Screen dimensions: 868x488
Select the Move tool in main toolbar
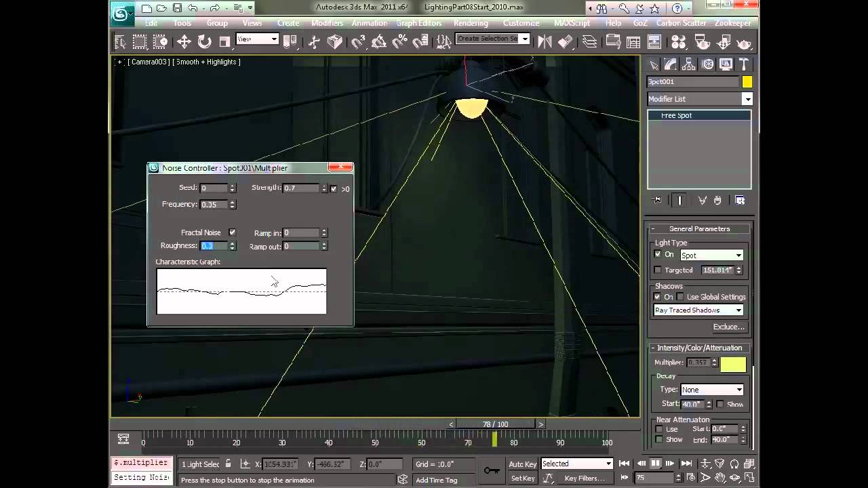(x=184, y=42)
